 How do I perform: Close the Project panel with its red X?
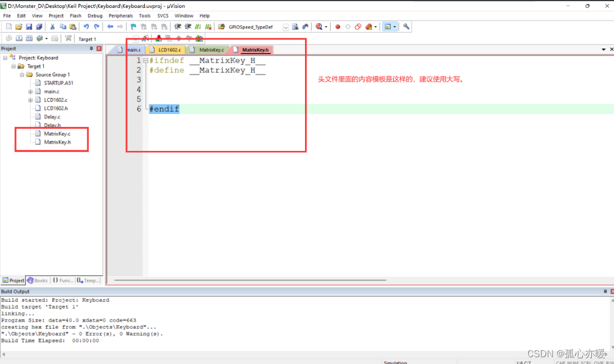tap(99, 48)
